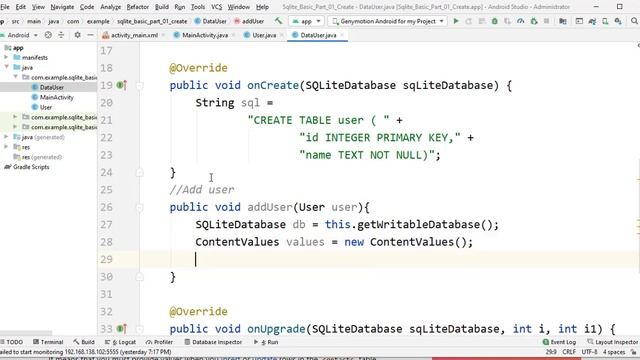Toggle the read-only lock icon in status bar

click(x=633, y=352)
